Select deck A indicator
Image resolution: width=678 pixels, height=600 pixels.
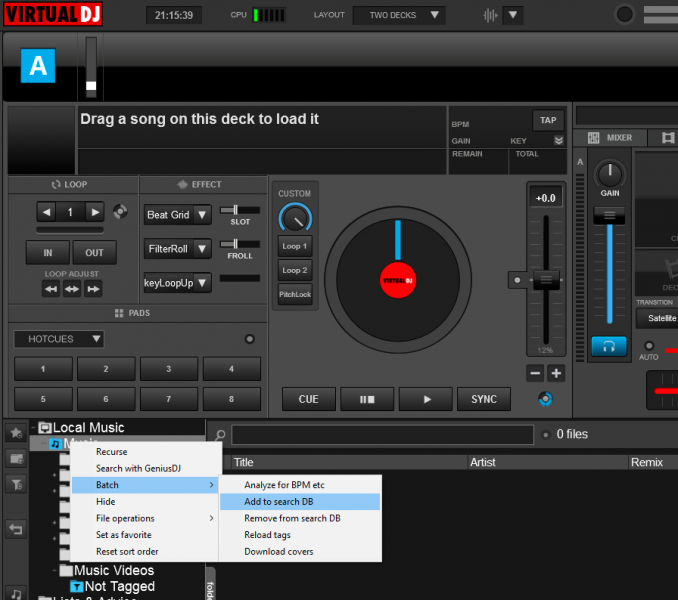pos(38,66)
